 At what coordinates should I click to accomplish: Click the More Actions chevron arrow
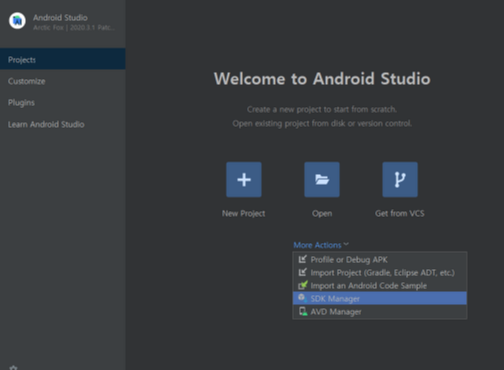346,244
